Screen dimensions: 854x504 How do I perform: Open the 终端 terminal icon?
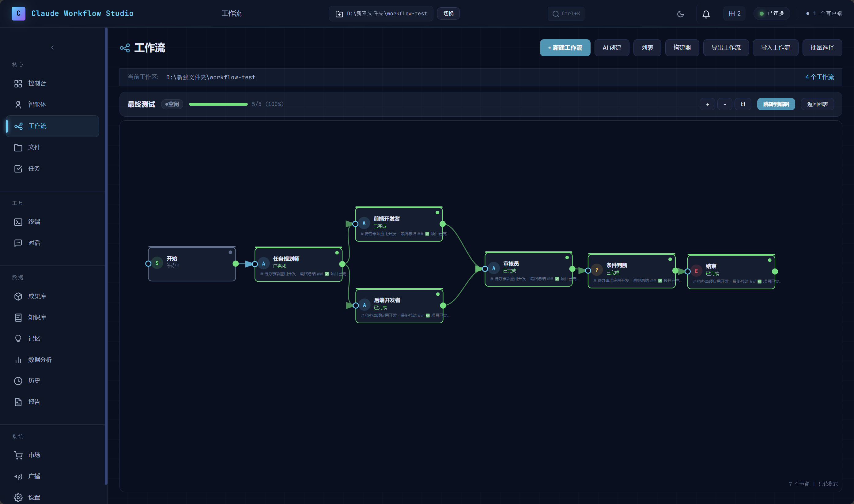[18, 222]
